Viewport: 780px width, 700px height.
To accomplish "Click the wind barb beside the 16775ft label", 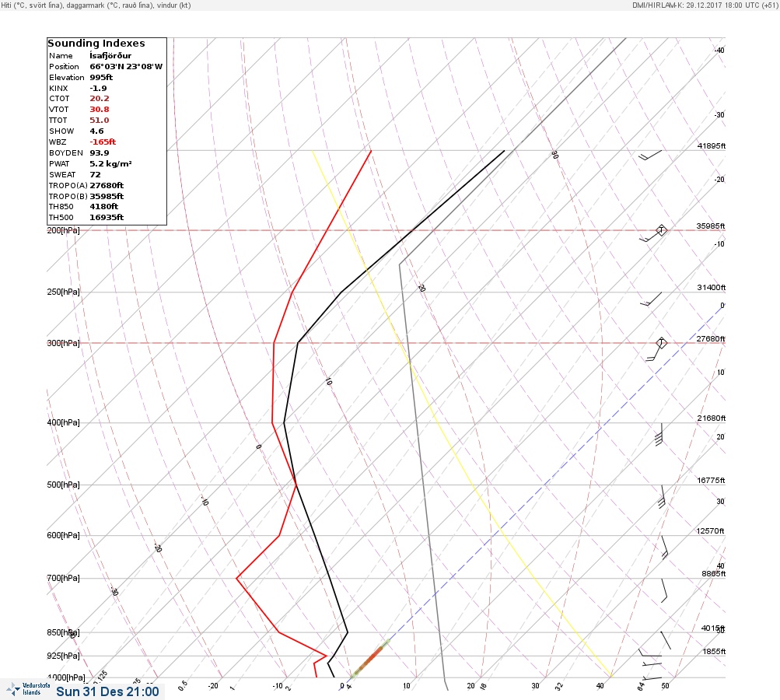I will (662, 496).
